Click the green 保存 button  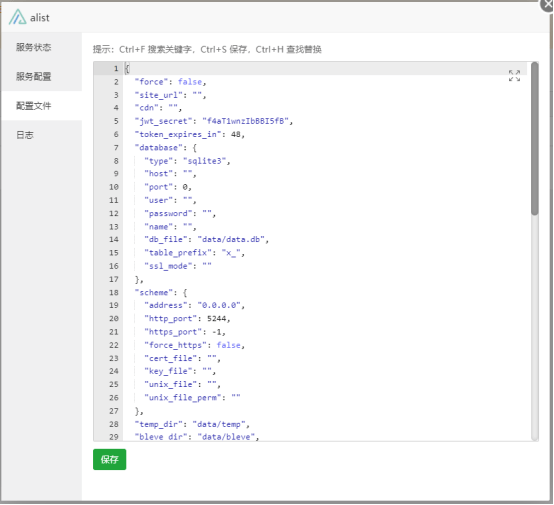[110, 459]
